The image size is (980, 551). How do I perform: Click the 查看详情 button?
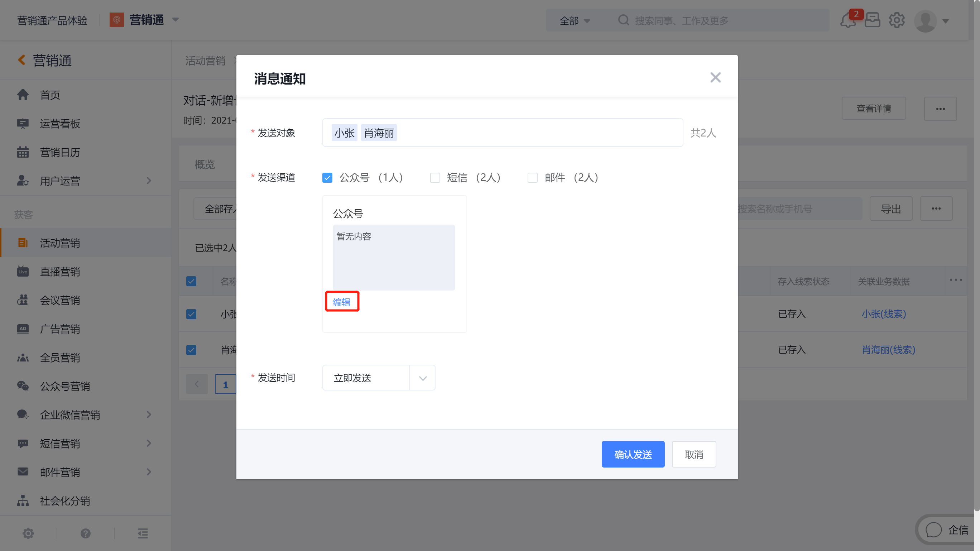[x=874, y=109]
